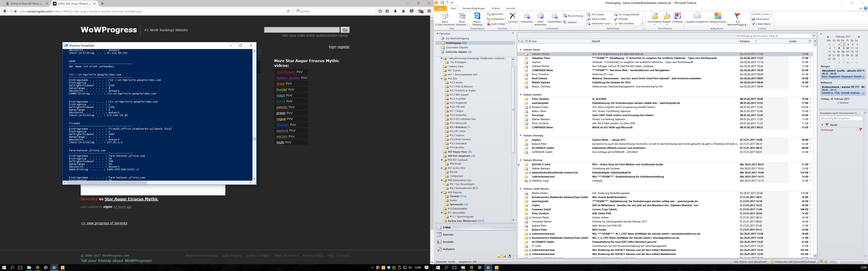Click the Firefox back arrow
The width and height of the screenshot is (868, 271).
point(5,11)
